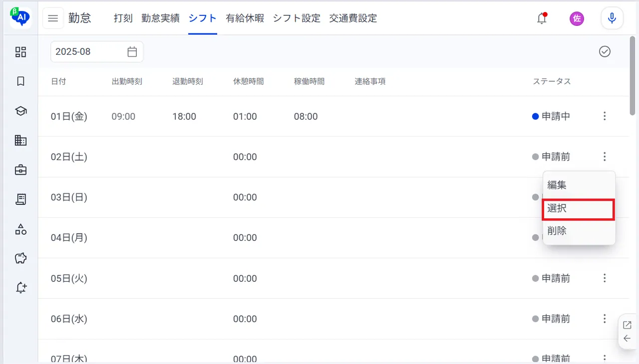
Task: Switch to the シフト tab
Action: (x=203, y=18)
